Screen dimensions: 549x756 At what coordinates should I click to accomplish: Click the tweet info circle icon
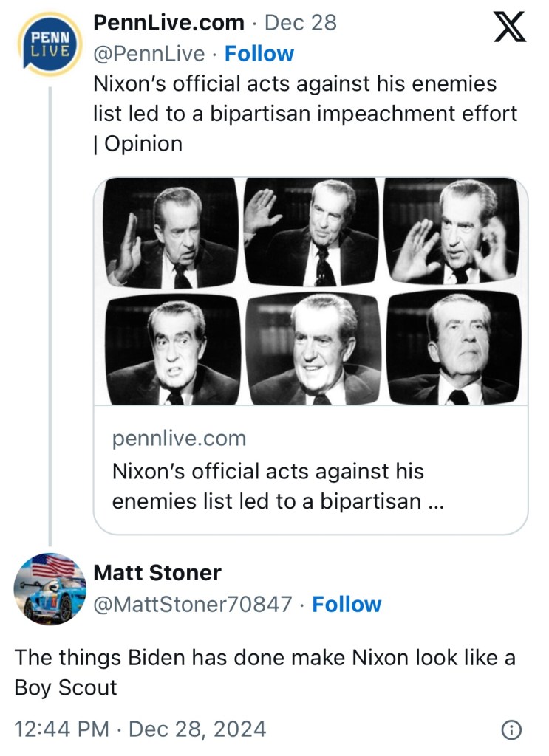click(511, 729)
